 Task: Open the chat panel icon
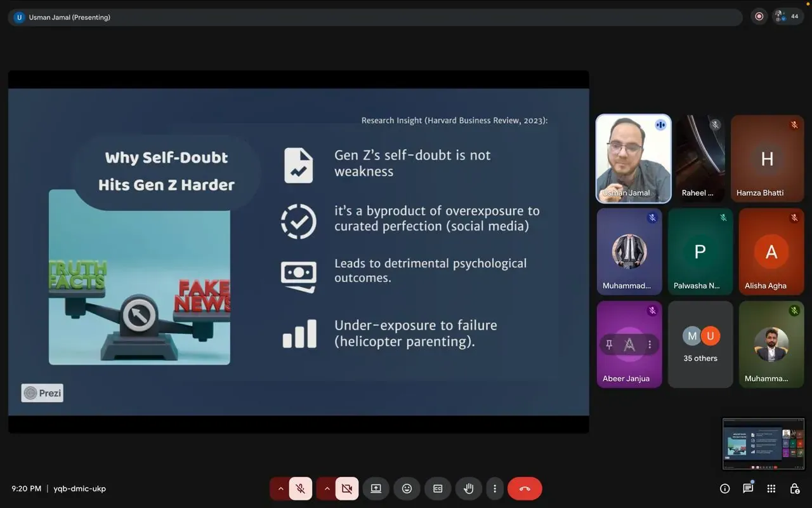click(x=748, y=488)
